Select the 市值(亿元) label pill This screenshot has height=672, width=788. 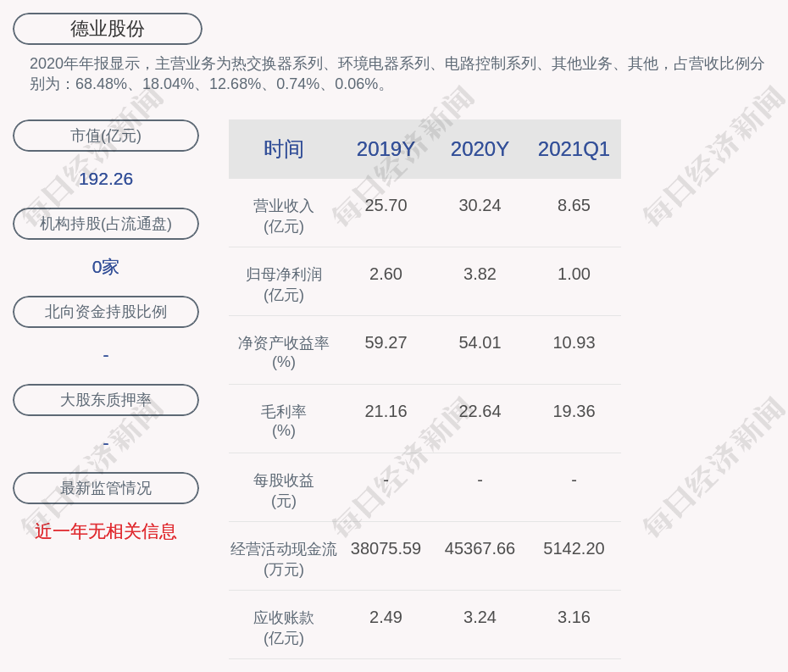pos(106,136)
